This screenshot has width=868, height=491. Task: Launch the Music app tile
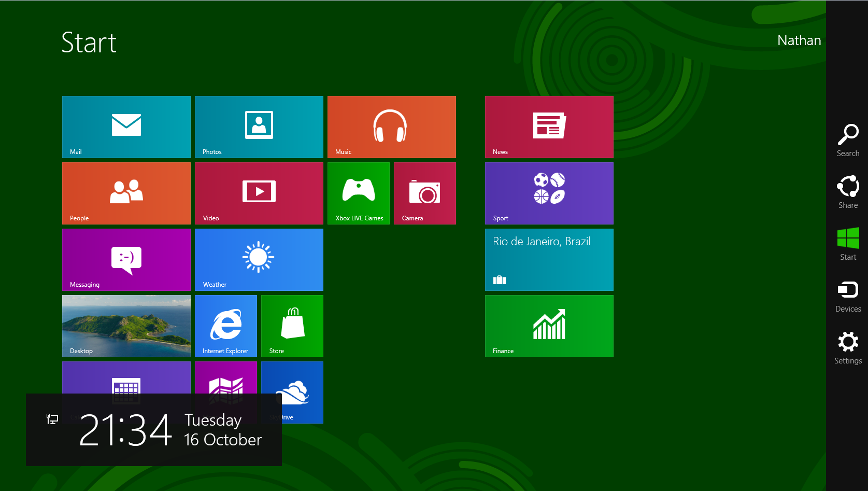(392, 127)
